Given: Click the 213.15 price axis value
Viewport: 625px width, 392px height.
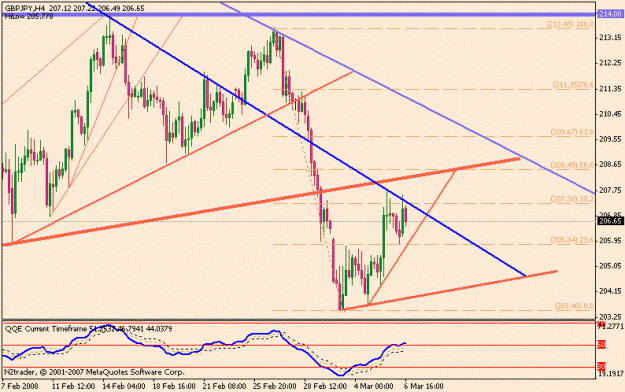Looking at the screenshot, I should (x=610, y=37).
